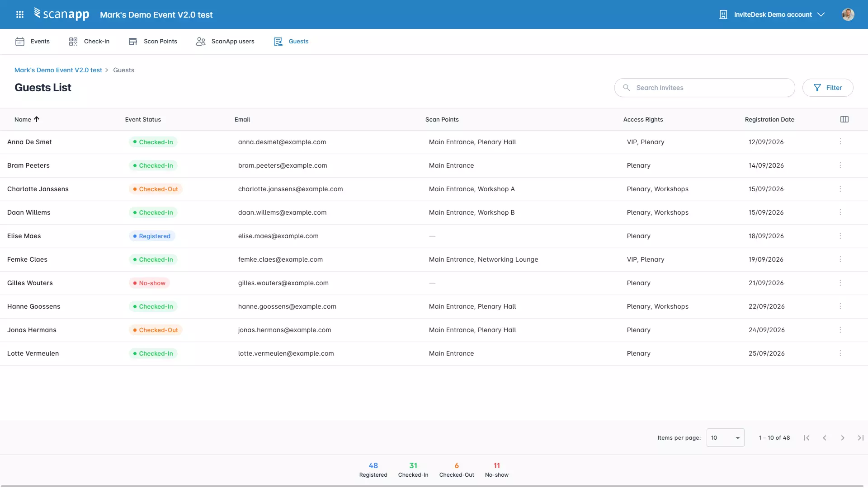This screenshot has width=868, height=488.
Task: Open row actions menu for Bram Peeters
Action: pyautogui.click(x=840, y=165)
